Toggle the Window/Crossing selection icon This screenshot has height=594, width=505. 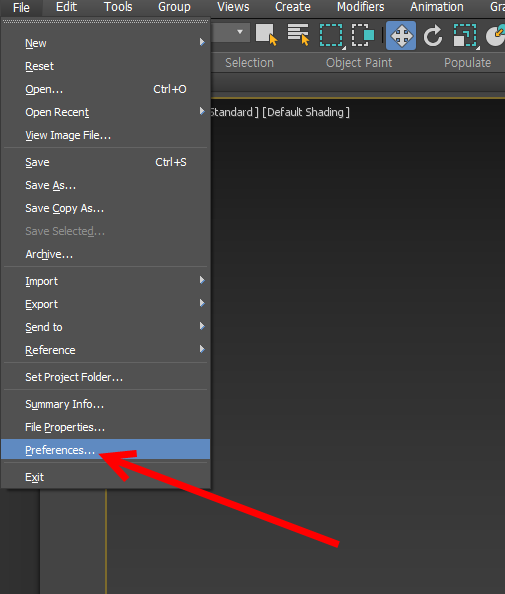[x=363, y=35]
